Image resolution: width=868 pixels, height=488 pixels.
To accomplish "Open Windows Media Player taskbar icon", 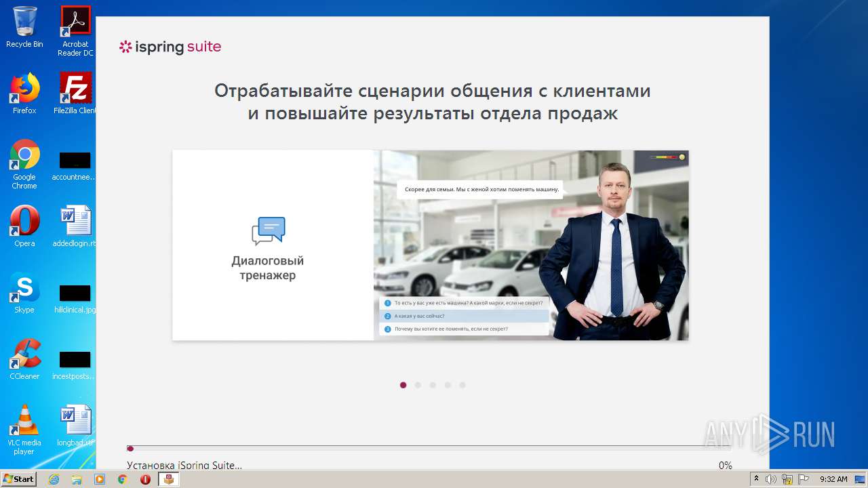I will click(x=100, y=479).
